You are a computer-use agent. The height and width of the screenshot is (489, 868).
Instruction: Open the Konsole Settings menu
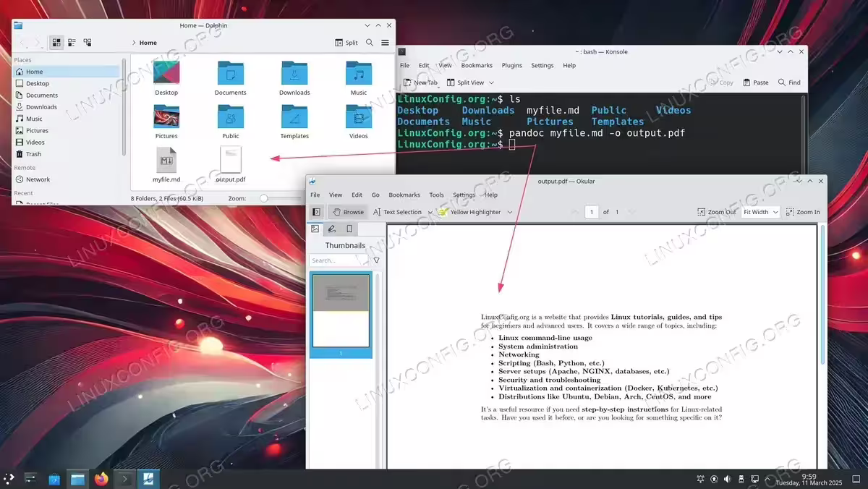point(542,65)
